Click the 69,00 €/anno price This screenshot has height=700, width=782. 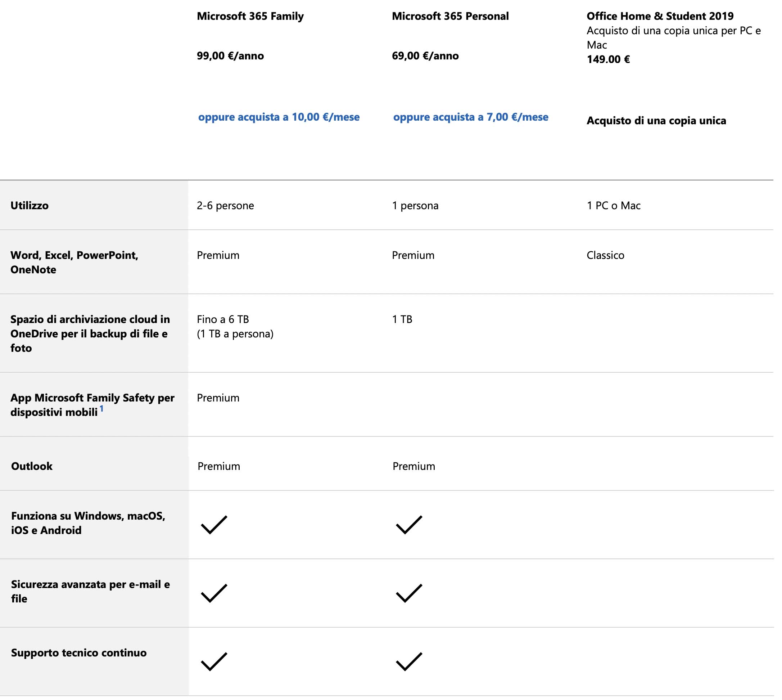[425, 56]
